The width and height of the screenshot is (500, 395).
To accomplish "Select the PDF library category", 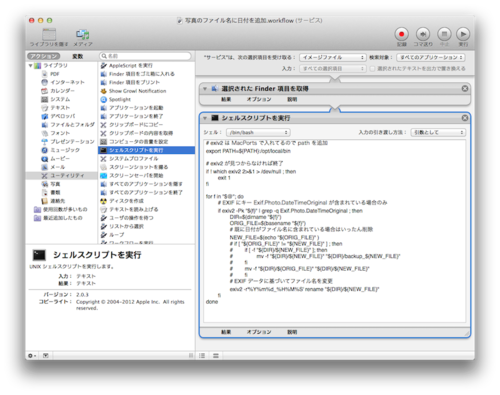I will click(55, 74).
